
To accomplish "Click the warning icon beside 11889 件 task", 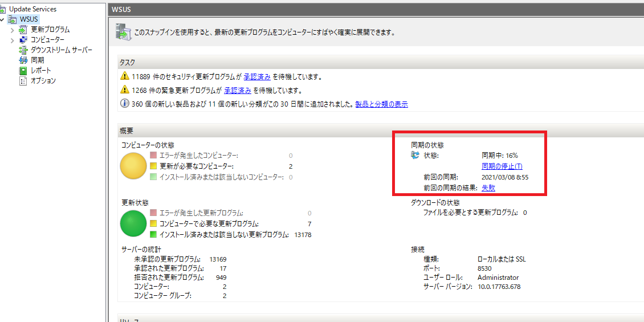I will [124, 76].
